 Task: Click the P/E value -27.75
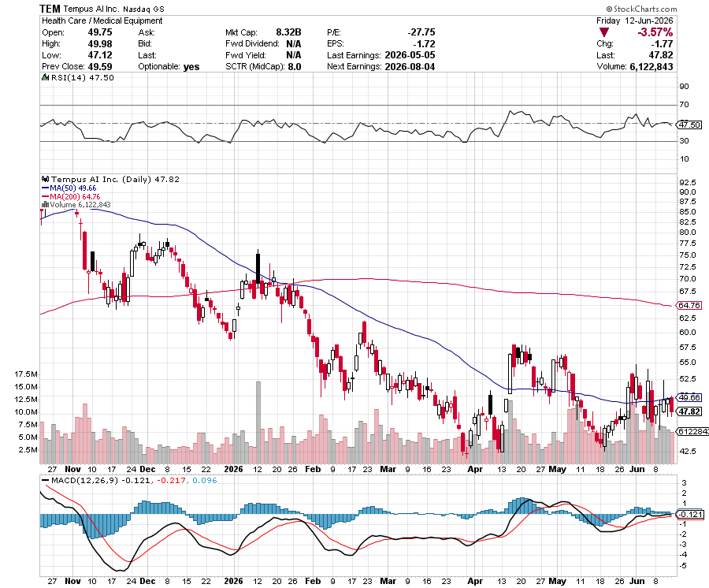click(421, 32)
